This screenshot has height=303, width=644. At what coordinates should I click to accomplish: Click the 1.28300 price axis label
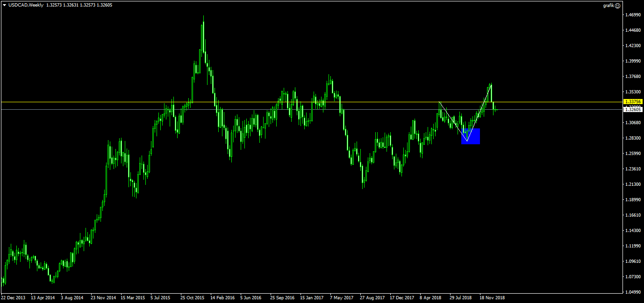(x=632, y=138)
